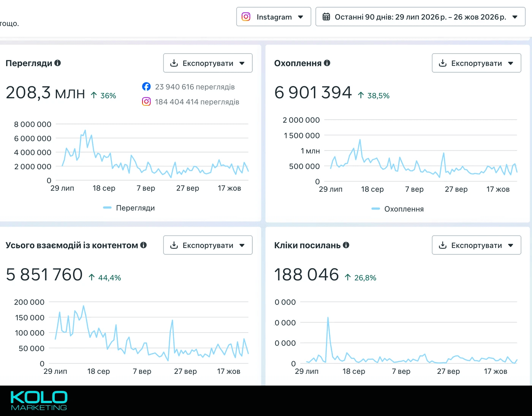Image resolution: width=532 pixels, height=416 pixels.
Task: Click the Facebook icon beside 23 940 616 переглядів
Action: (146, 87)
